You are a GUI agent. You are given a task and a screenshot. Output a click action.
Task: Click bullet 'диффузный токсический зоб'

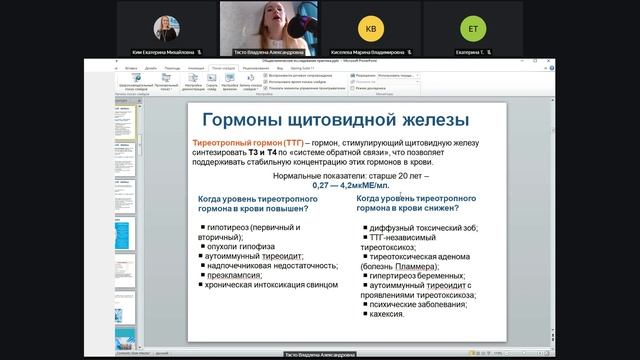424,228
